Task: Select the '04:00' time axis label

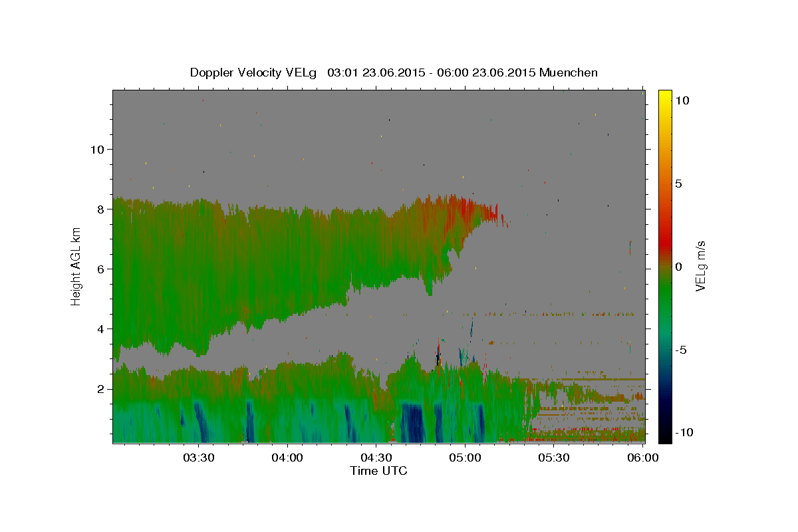Action: click(287, 458)
